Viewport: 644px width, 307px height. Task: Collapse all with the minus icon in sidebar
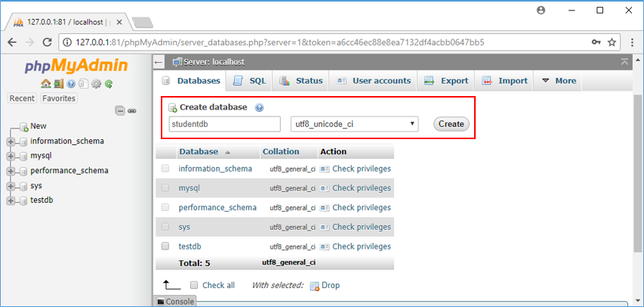point(119,110)
